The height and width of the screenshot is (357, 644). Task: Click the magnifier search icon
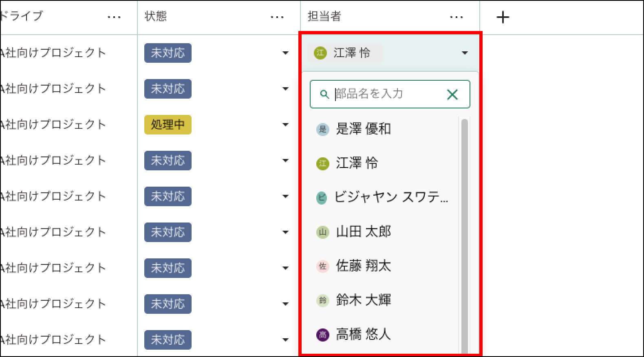[x=324, y=95]
